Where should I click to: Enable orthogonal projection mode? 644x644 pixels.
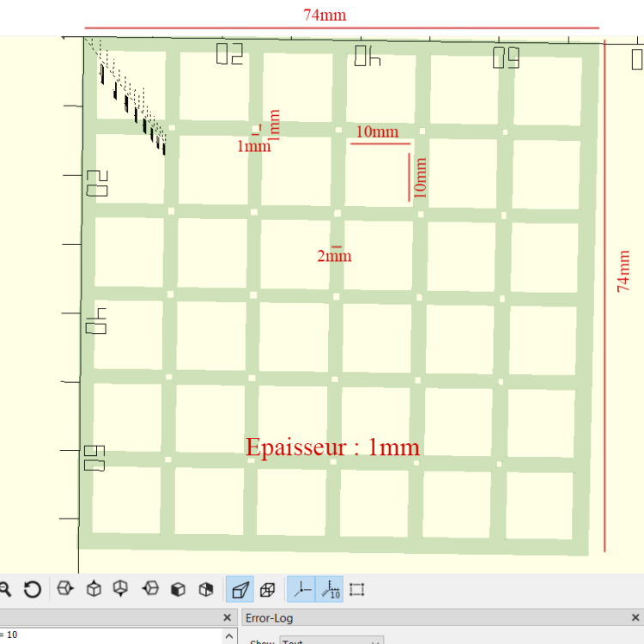(267, 589)
